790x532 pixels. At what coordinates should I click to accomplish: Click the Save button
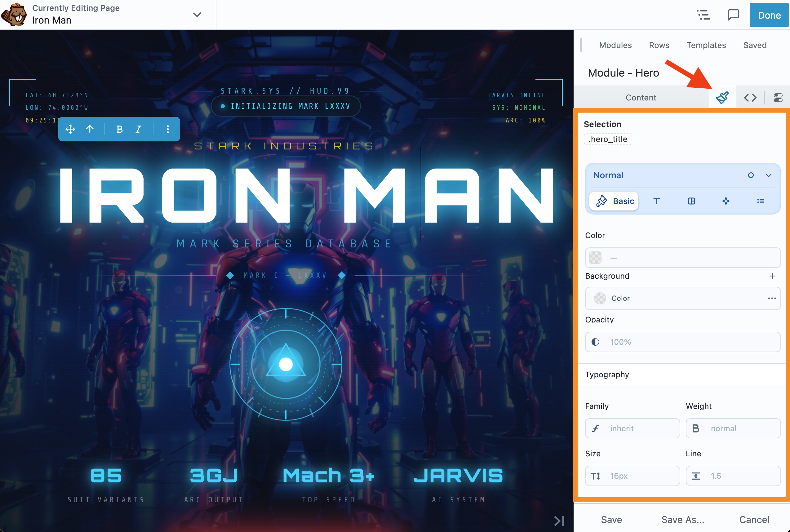611,520
